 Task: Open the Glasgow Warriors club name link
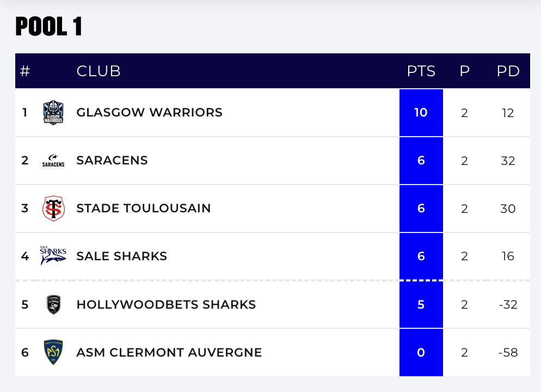click(149, 113)
